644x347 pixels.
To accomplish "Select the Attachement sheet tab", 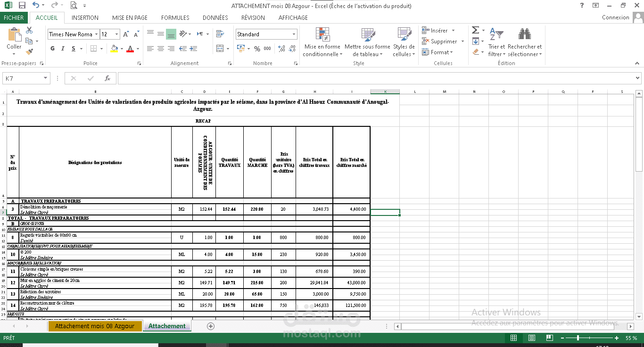I will pyautogui.click(x=167, y=326).
